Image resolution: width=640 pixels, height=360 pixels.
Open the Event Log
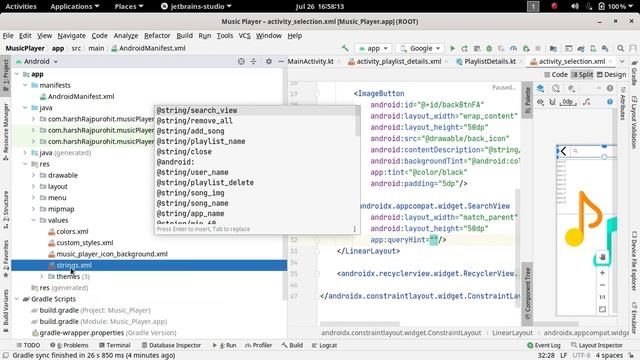click(x=544, y=345)
